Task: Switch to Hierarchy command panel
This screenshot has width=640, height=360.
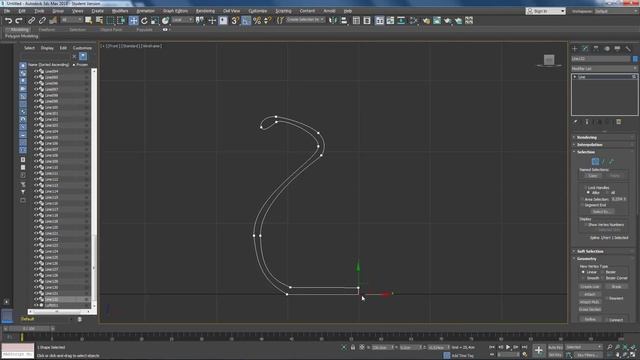Action: (x=596, y=49)
